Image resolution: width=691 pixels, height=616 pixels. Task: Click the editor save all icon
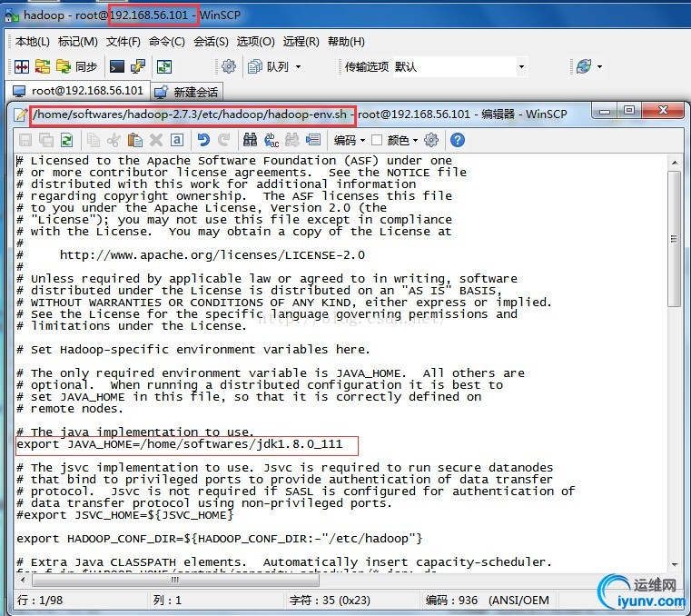click(46, 140)
